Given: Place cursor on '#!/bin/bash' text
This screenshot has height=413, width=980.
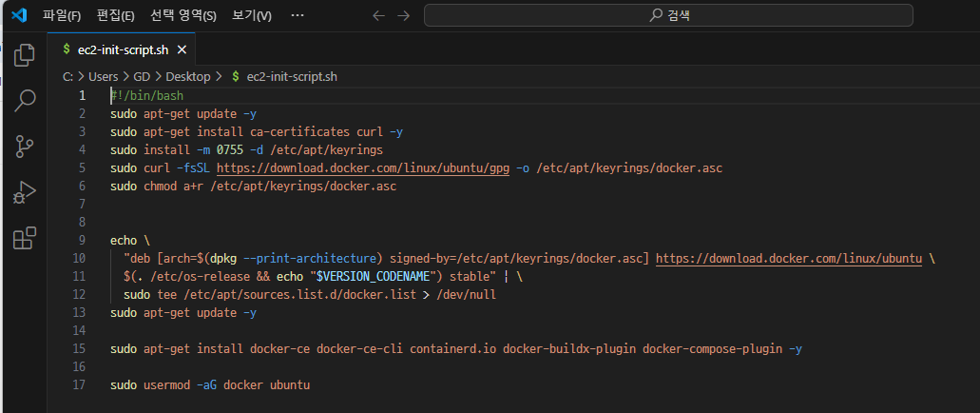Looking at the screenshot, I should click(147, 96).
